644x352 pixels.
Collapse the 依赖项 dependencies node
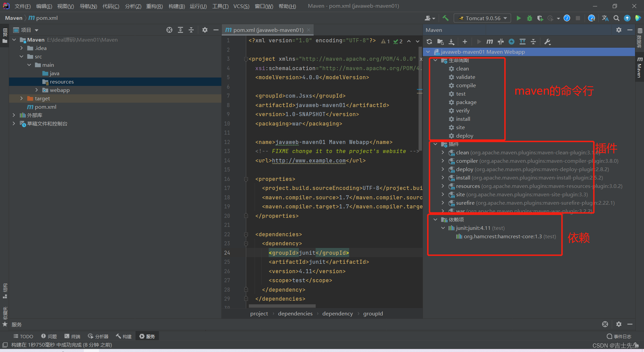coord(435,219)
